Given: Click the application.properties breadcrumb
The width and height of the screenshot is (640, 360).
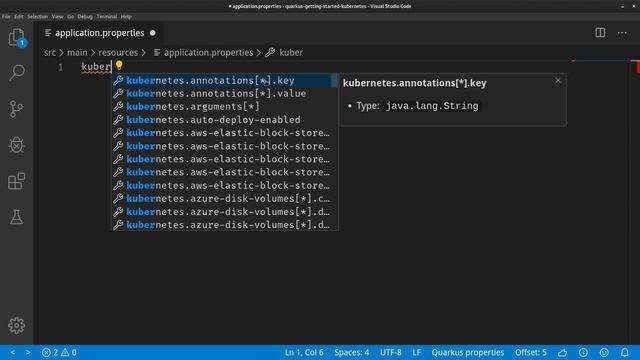Looking at the screenshot, I should pyautogui.click(x=204, y=53).
